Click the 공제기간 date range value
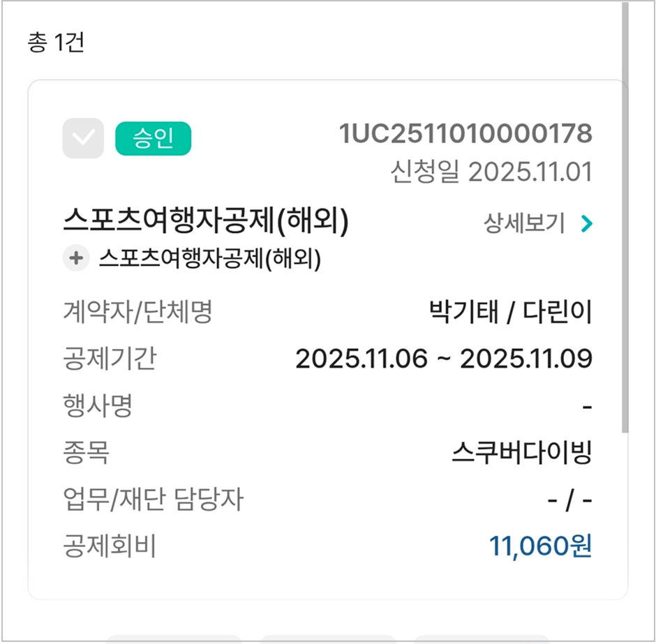656x644 pixels. pyautogui.click(x=444, y=359)
